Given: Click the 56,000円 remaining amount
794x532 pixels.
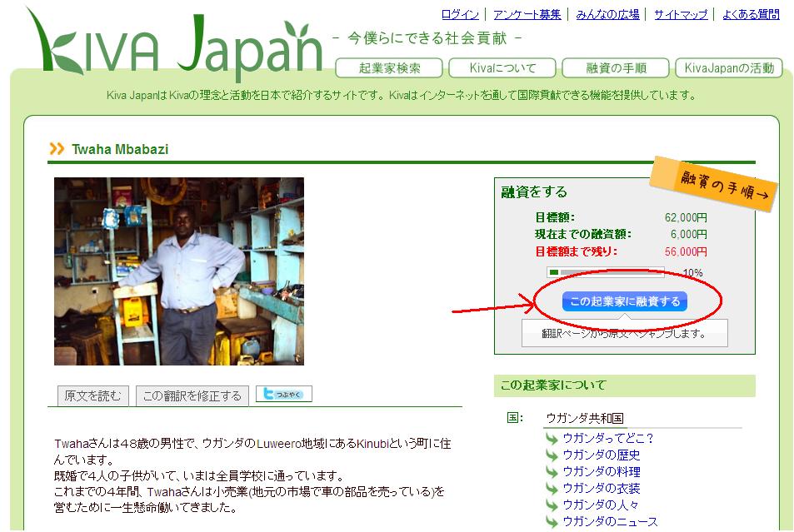Looking at the screenshot, I should click(686, 251).
